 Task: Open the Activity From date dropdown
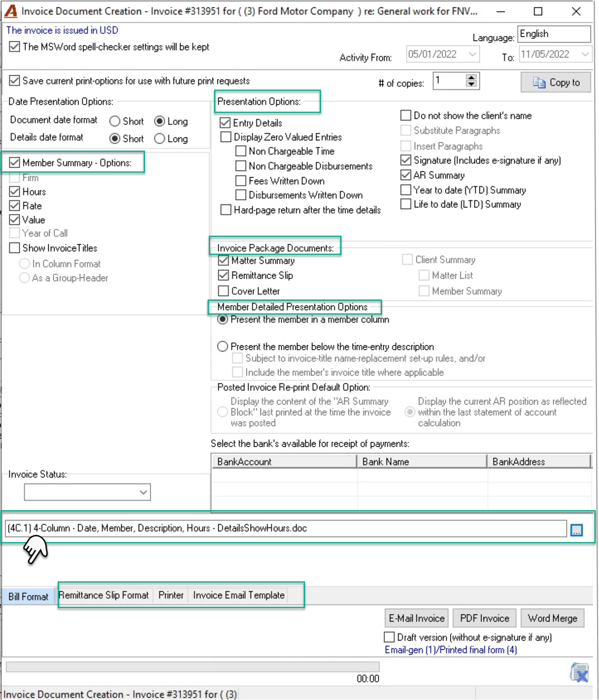coord(472,54)
